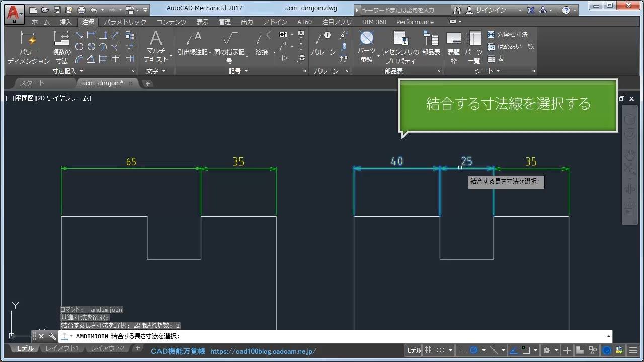Switch to the Insert (挿入) ribbon tab

coord(66,22)
